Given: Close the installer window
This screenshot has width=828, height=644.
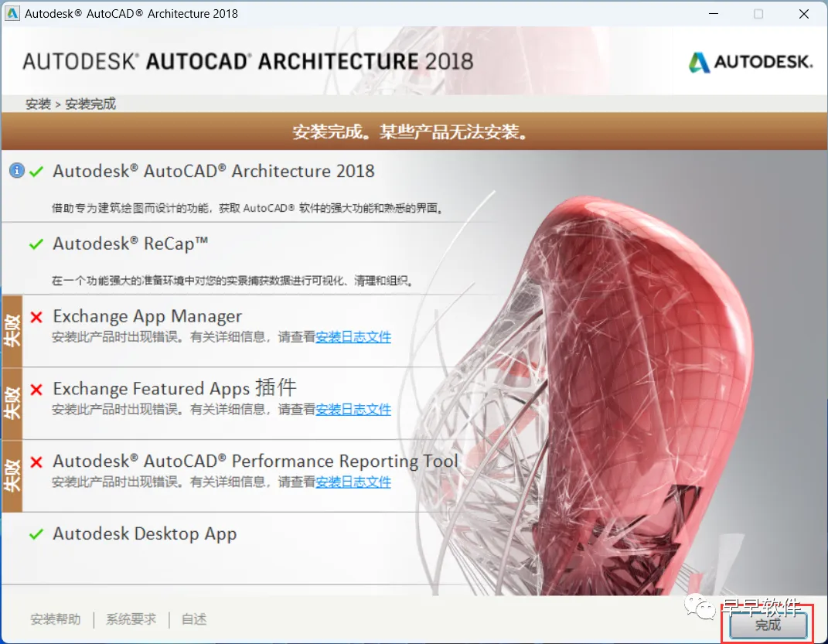Looking at the screenshot, I should 804,14.
